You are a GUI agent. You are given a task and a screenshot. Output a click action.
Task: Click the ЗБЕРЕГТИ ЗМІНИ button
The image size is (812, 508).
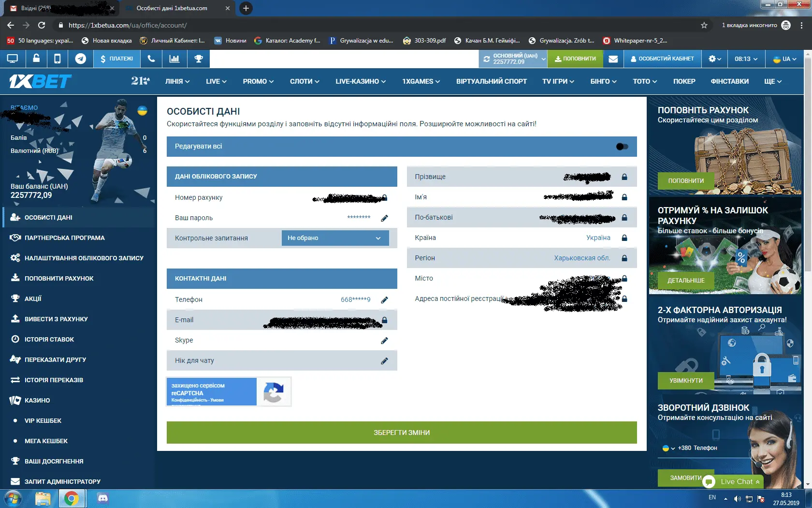click(x=401, y=433)
